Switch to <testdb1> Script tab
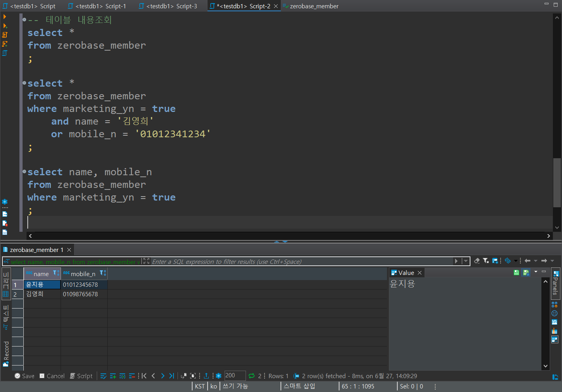The width and height of the screenshot is (562, 392). (x=30, y=6)
